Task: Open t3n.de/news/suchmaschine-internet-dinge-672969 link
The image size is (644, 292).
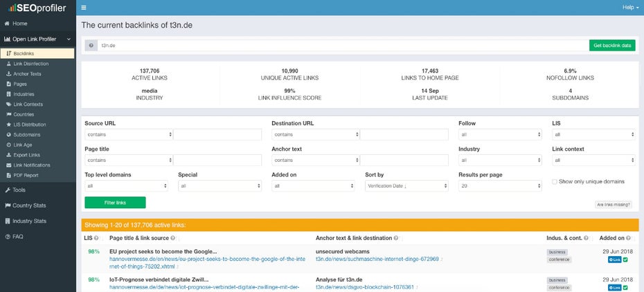Action: point(377,259)
